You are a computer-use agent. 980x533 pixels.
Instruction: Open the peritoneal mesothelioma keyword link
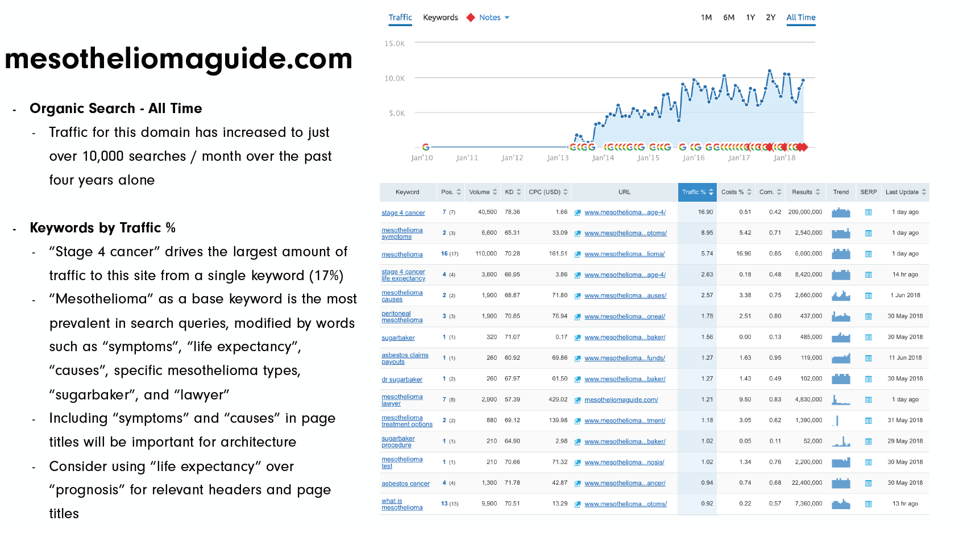point(402,317)
